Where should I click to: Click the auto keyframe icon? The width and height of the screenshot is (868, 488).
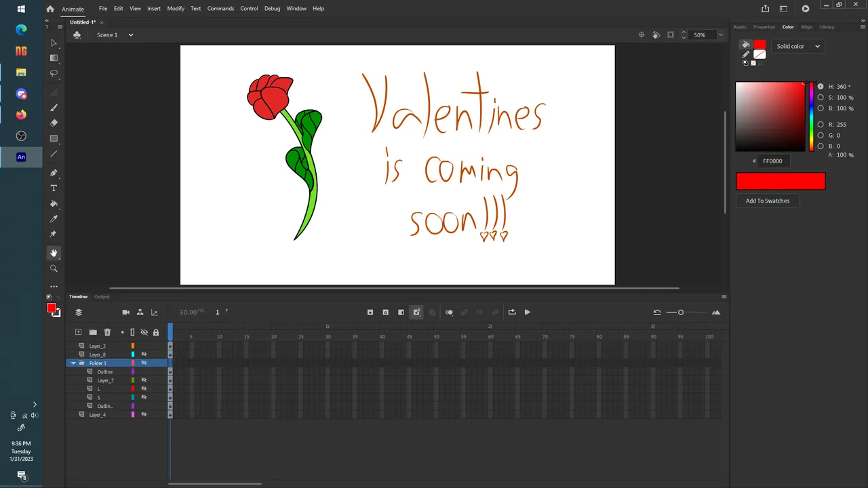(416, 312)
